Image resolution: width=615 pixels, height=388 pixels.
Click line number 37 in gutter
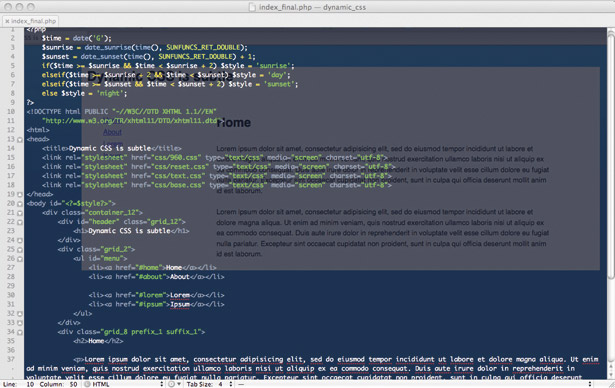[x=11, y=359]
